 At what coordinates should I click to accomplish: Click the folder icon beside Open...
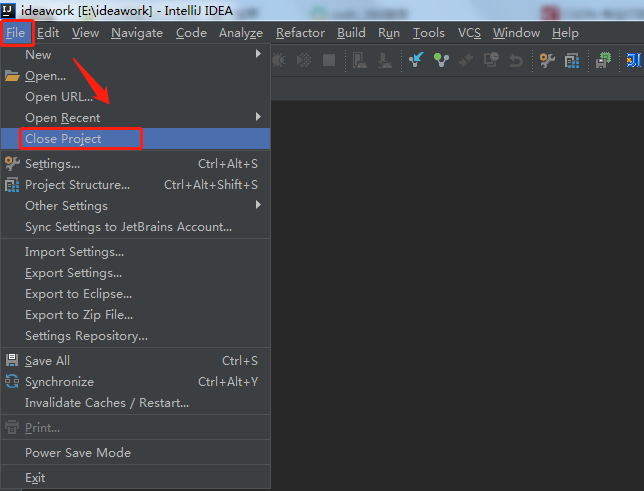[12, 76]
